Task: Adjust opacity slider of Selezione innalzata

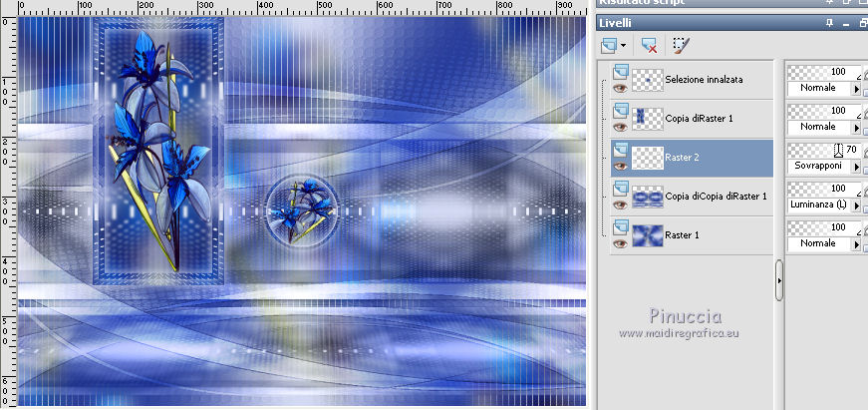Action: point(824,72)
